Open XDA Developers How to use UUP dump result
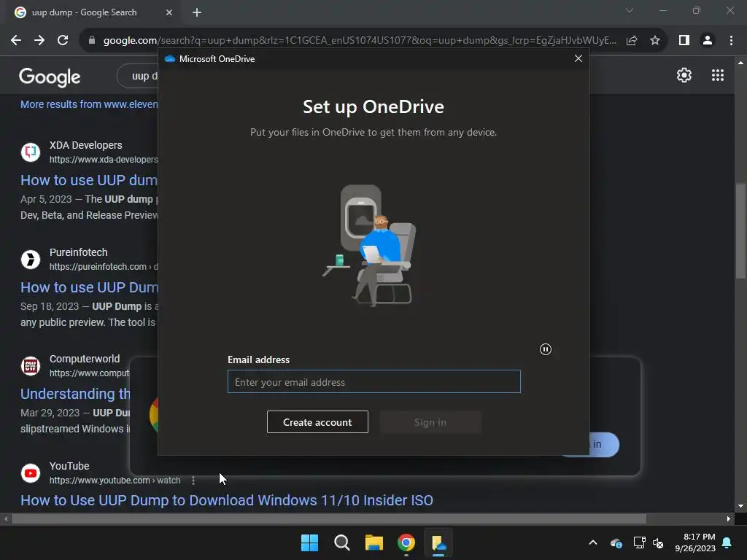Viewport: 747px width, 560px height. [x=89, y=180]
